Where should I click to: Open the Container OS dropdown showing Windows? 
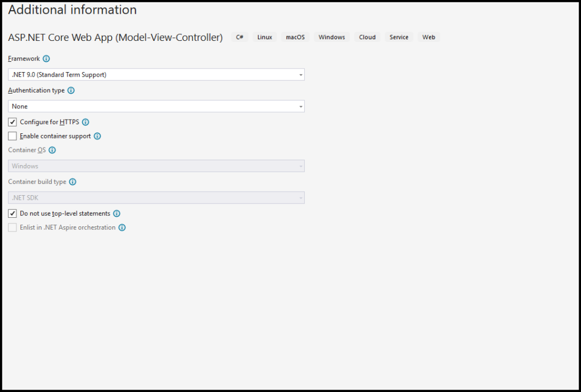[156, 166]
